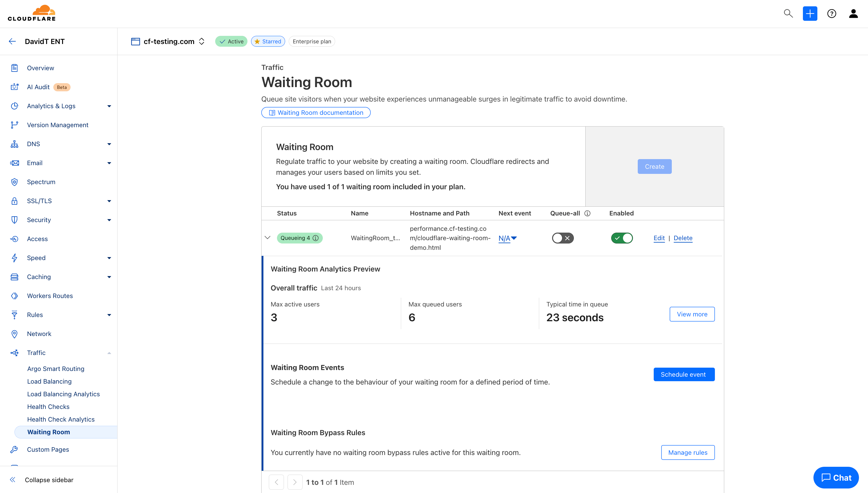Open the help question mark icon
This screenshot has width=868, height=493.
pyautogui.click(x=832, y=14)
